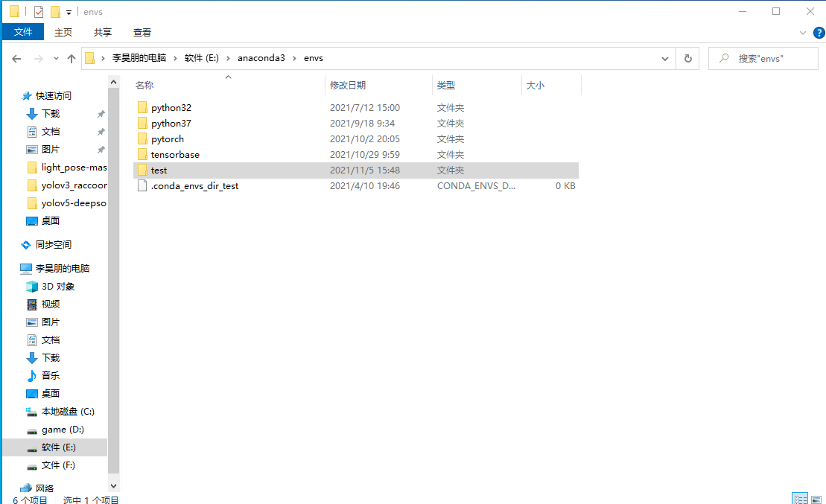The width and height of the screenshot is (826, 504).
Task: Click the sidebar scroll down arrow
Action: pos(113,485)
